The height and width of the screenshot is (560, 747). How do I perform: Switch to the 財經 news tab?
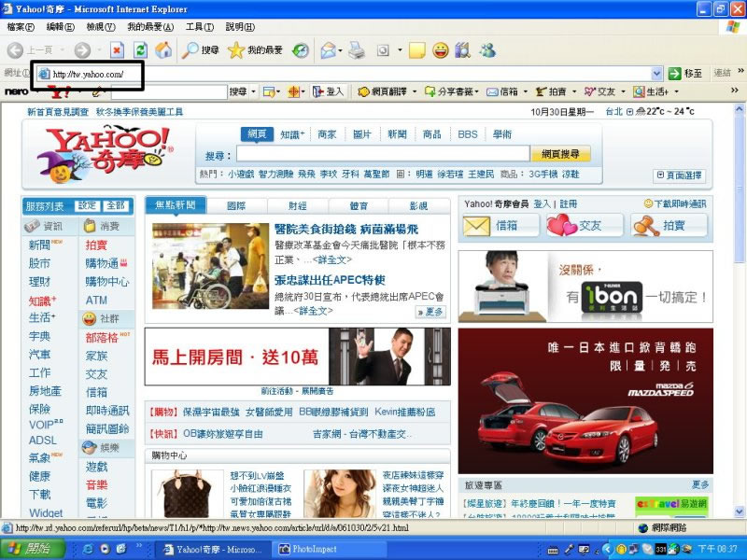point(297,205)
